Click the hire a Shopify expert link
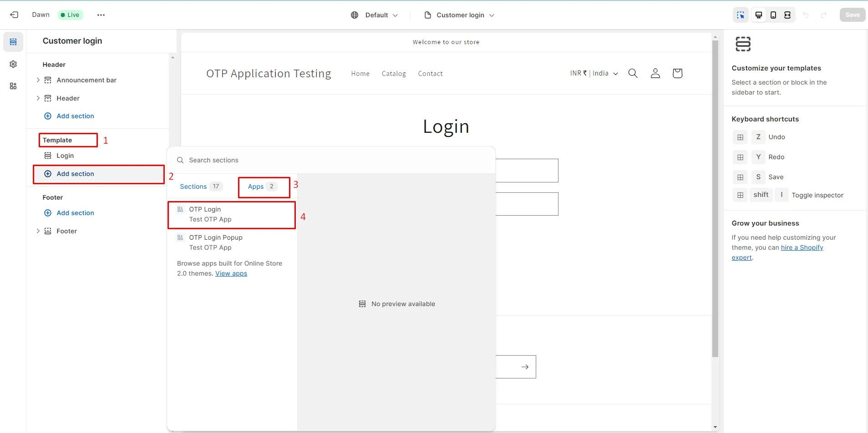 802,247
